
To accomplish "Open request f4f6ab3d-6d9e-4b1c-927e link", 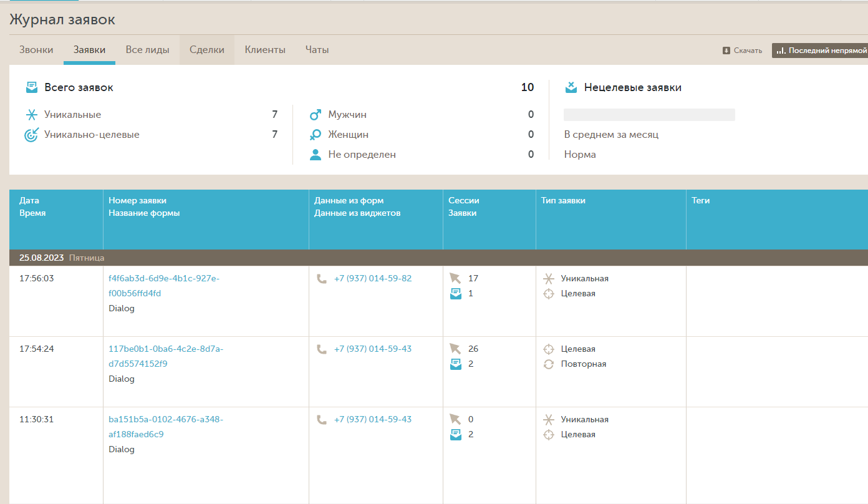I will (164, 286).
